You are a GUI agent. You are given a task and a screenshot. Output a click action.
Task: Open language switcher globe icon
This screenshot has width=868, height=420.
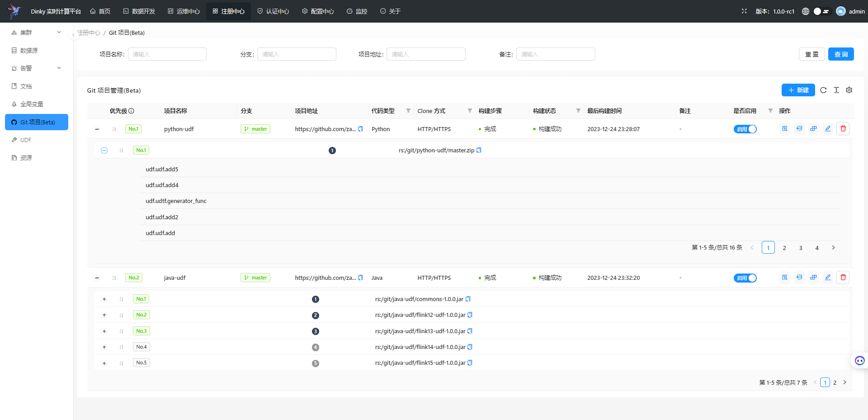coord(806,11)
